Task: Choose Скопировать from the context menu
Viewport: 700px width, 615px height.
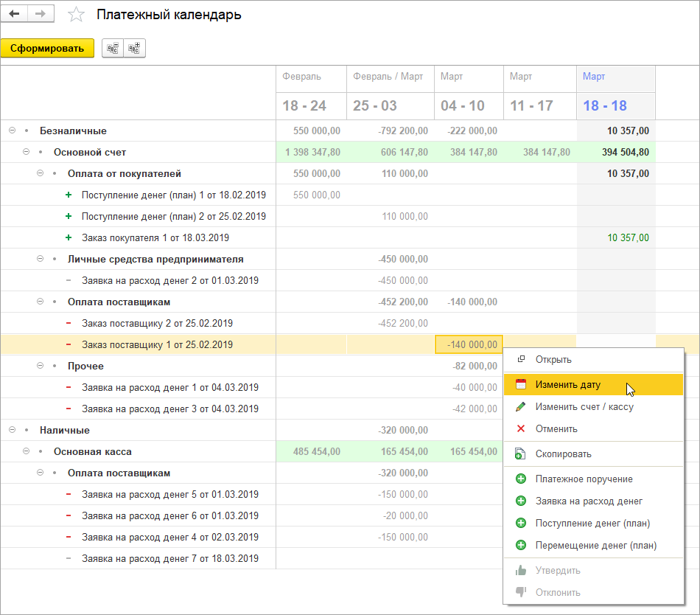Action: coord(563,454)
